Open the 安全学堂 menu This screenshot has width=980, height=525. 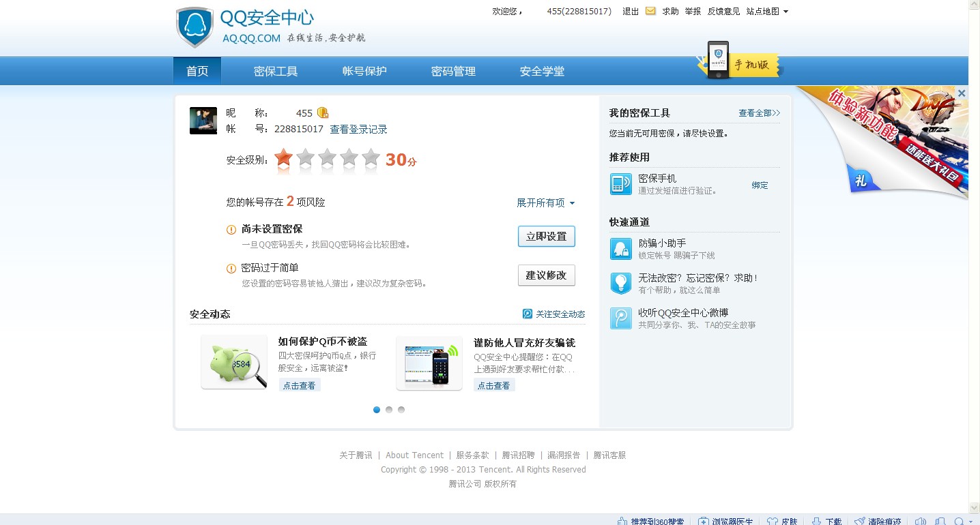(542, 71)
